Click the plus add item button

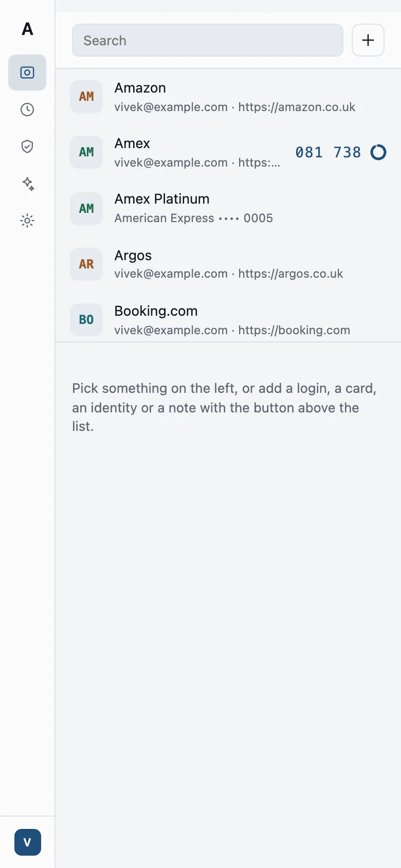point(368,40)
